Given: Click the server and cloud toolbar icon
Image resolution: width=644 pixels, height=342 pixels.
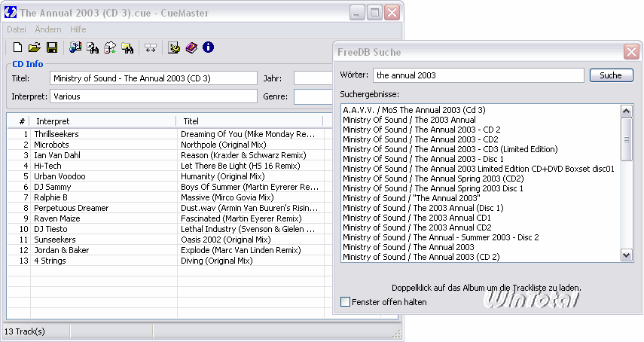Looking at the screenshot, I should click(x=110, y=47).
